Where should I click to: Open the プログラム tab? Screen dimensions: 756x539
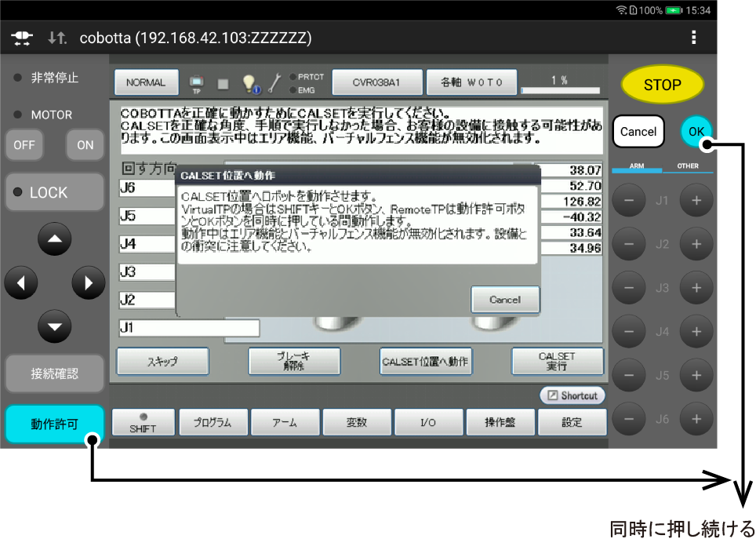coord(213,422)
